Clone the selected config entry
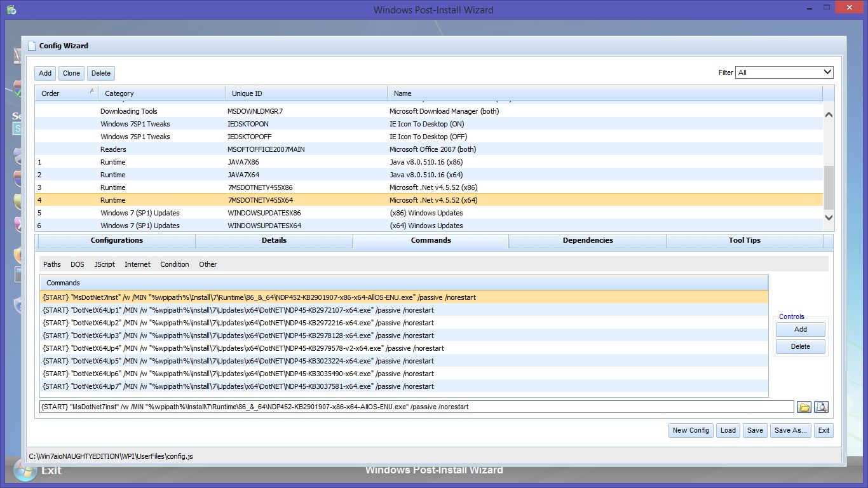This screenshot has height=488, width=868. point(71,73)
